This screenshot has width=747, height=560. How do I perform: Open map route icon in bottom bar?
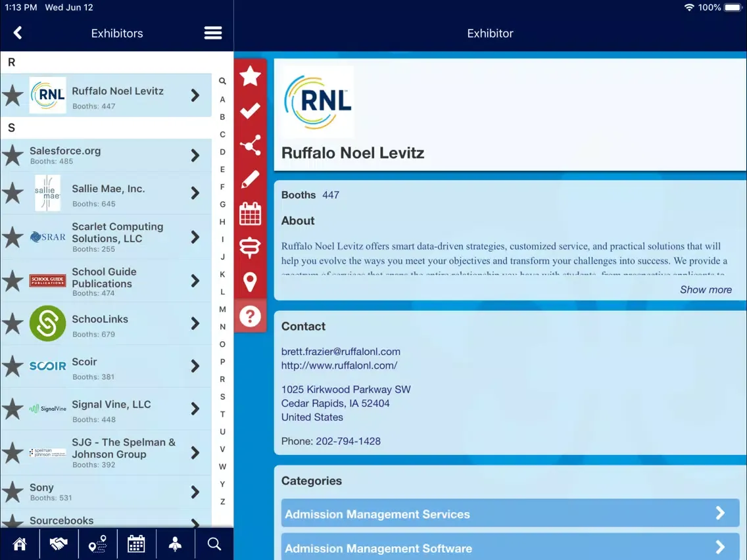point(98,544)
